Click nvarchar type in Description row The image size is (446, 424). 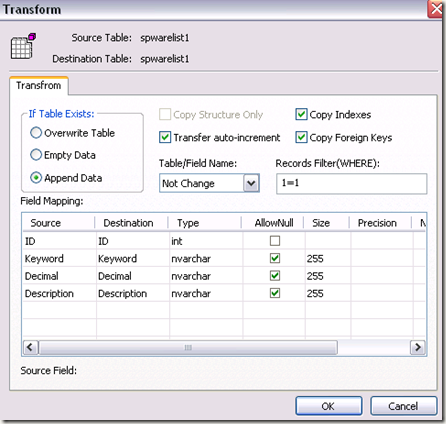[206, 293]
